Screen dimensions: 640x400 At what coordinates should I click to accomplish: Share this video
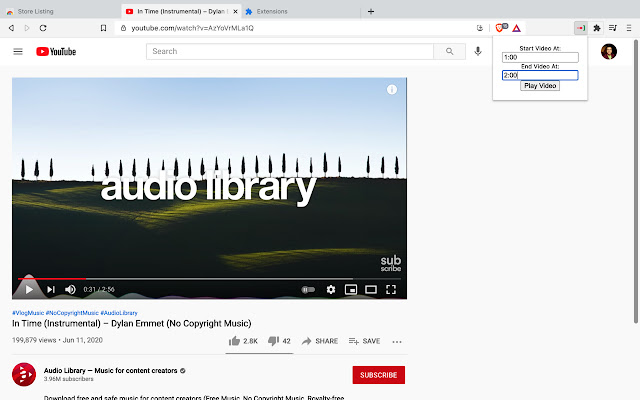pos(320,341)
